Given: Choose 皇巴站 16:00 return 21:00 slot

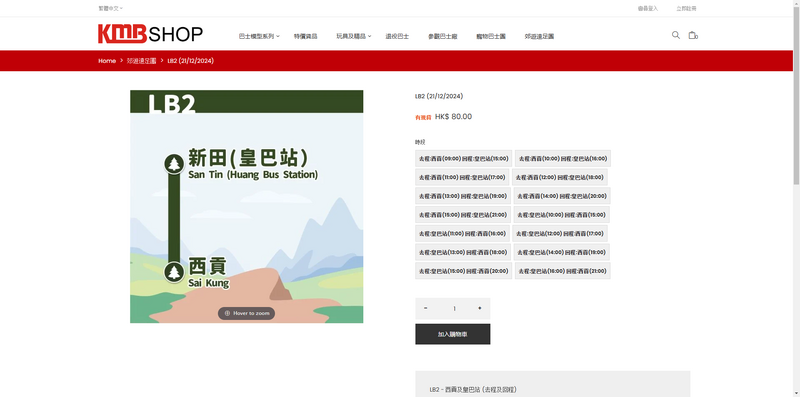Looking at the screenshot, I should coord(562,271).
